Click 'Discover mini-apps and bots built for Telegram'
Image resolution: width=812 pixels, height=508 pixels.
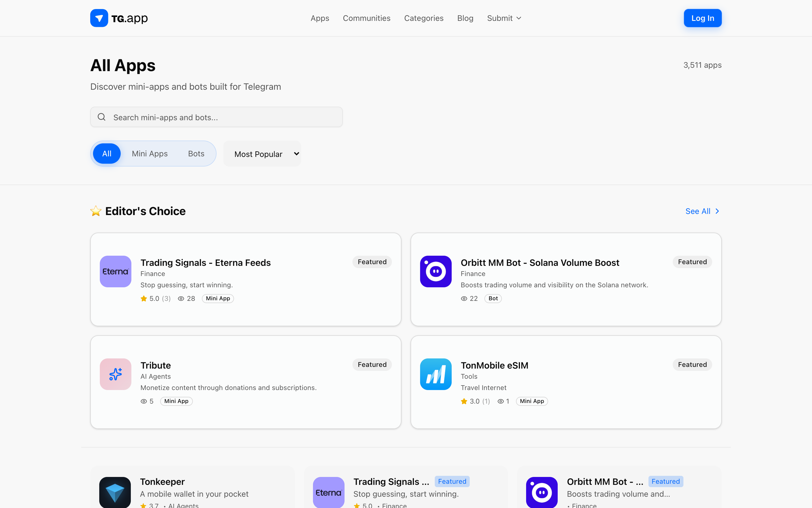[186, 87]
